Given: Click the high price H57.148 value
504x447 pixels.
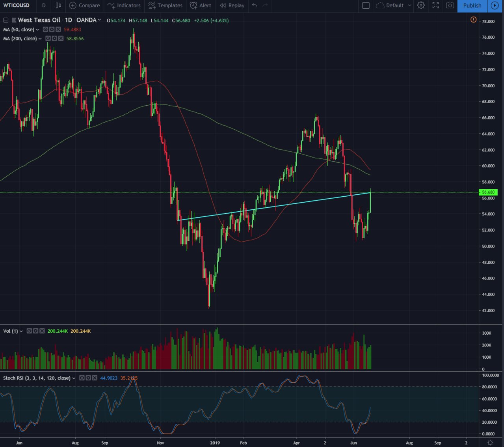Looking at the screenshot, I should 138,20.
